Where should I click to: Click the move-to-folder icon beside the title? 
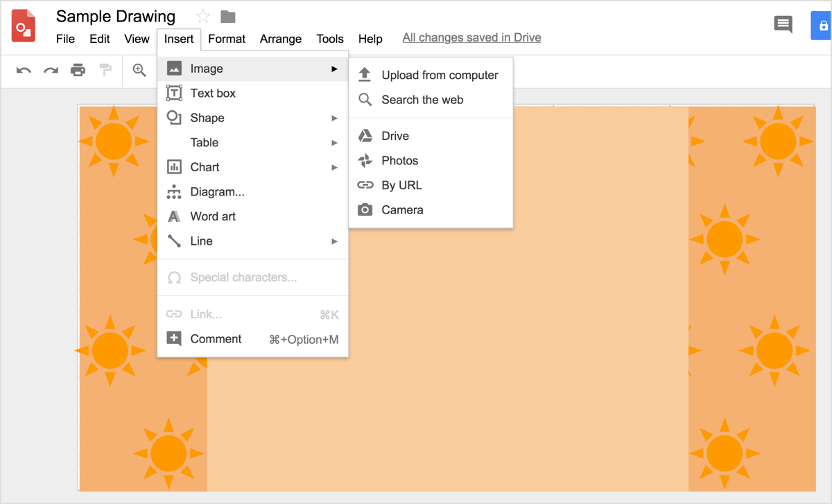pyautogui.click(x=227, y=16)
